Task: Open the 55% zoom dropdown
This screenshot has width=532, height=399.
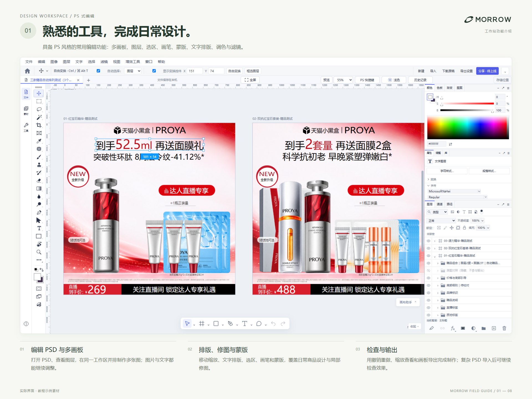Action: pyautogui.click(x=343, y=80)
